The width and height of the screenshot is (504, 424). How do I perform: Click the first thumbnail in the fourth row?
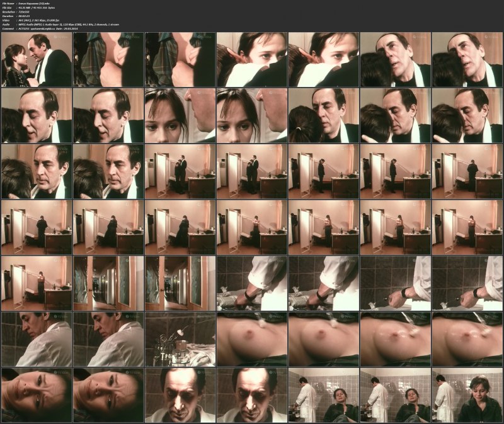point(36,227)
